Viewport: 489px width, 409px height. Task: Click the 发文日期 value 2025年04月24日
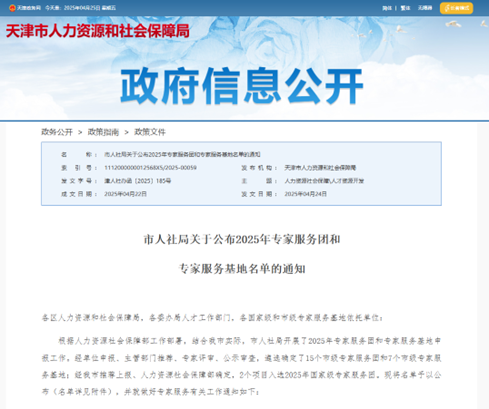[305, 194]
